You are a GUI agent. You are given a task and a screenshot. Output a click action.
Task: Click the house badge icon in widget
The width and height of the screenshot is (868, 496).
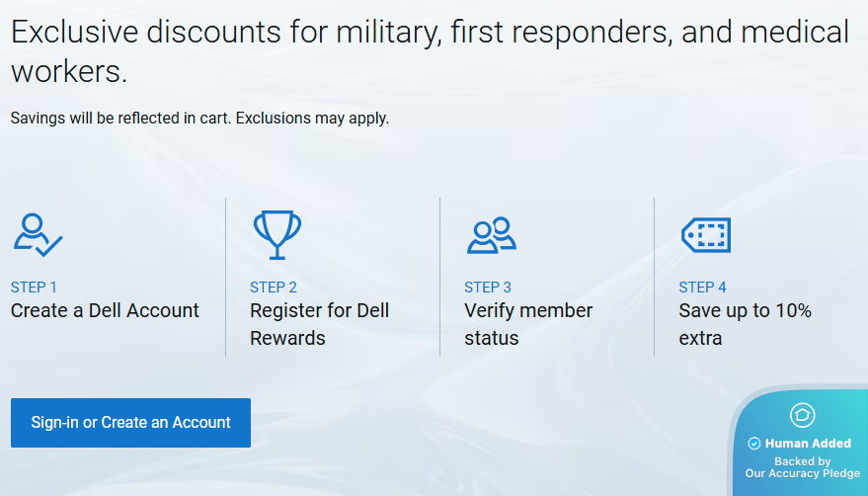coord(802,415)
